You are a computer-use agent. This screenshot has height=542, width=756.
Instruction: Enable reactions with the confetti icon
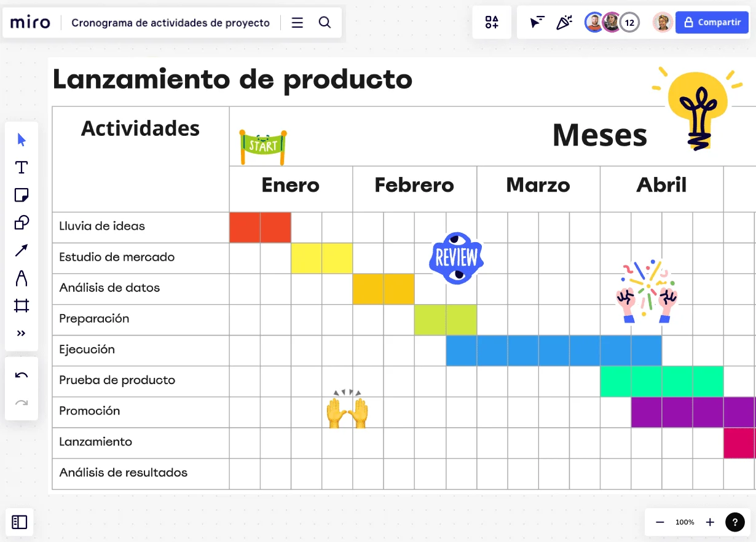click(x=564, y=22)
